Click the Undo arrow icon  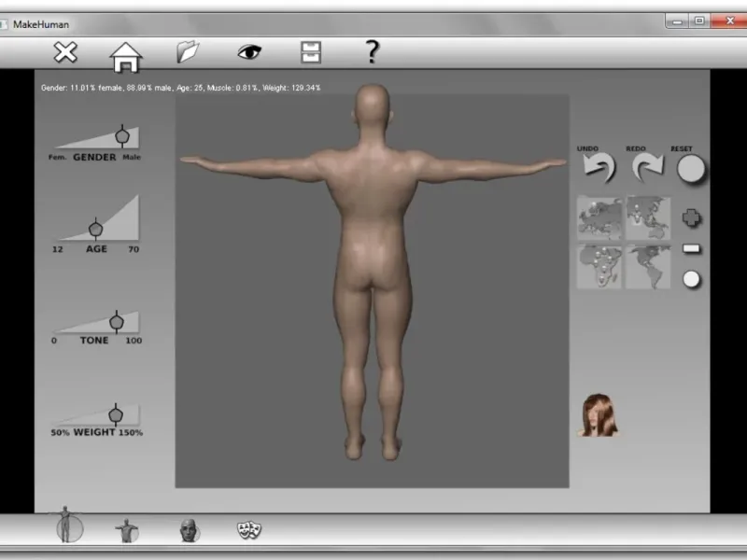click(599, 168)
